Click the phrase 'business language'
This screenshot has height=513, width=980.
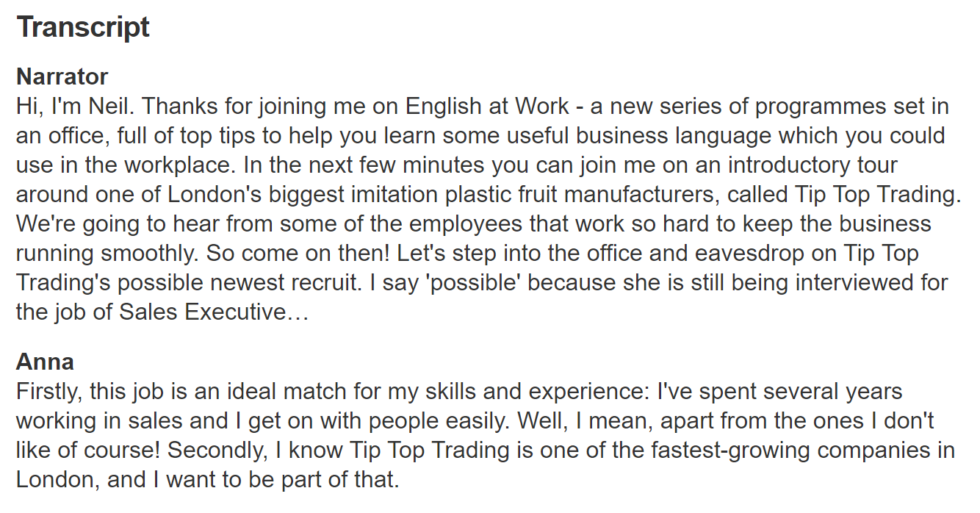click(x=663, y=136)
